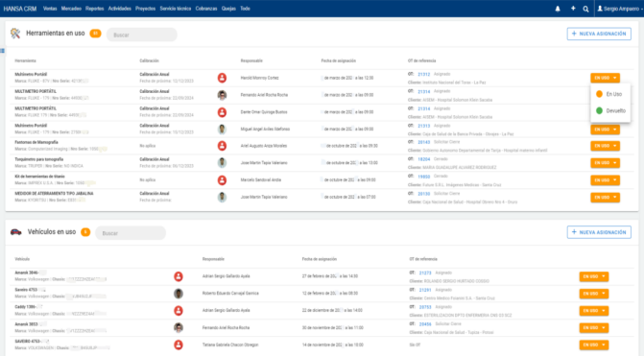
Task: Open OT link 21312
Action: [x=423, y=74]
